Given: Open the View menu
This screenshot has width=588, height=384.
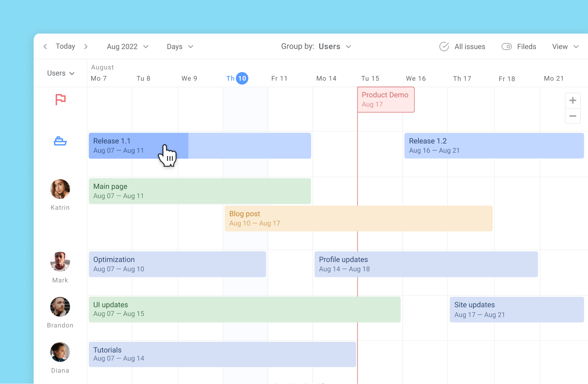Looking at the screenshot, I should pyautogui.click(x=565, y=47).
